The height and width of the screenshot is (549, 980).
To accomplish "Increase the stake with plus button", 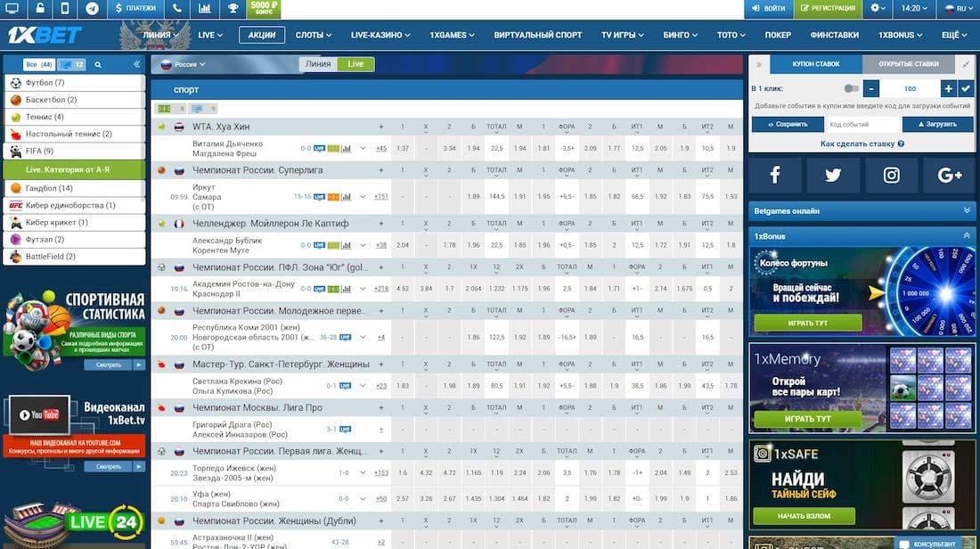I will point(948,89).
